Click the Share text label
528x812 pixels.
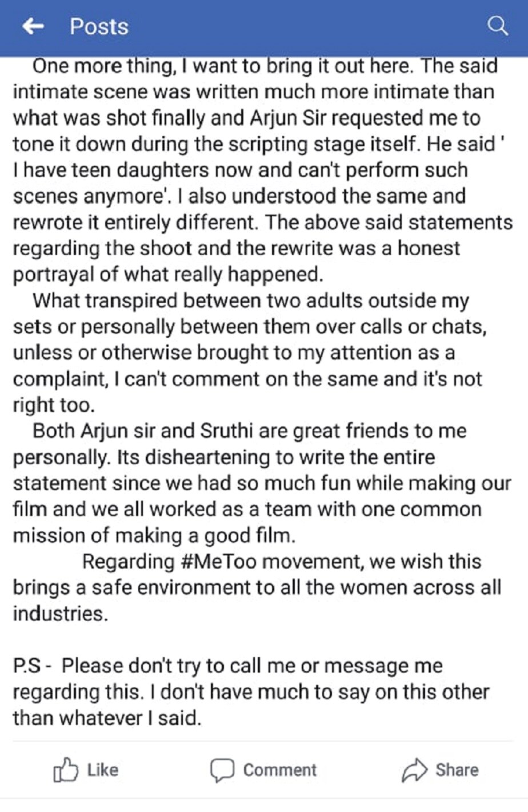pyautogui.click(x=457, y=770)
